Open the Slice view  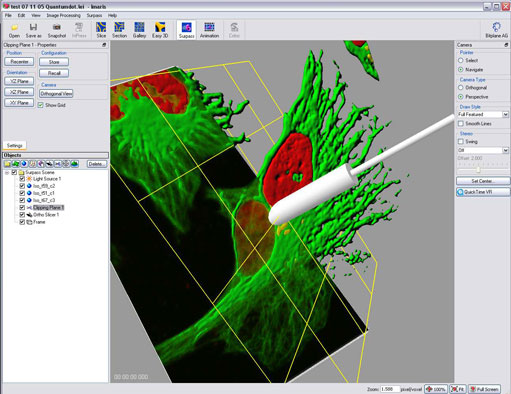[101, 30]
